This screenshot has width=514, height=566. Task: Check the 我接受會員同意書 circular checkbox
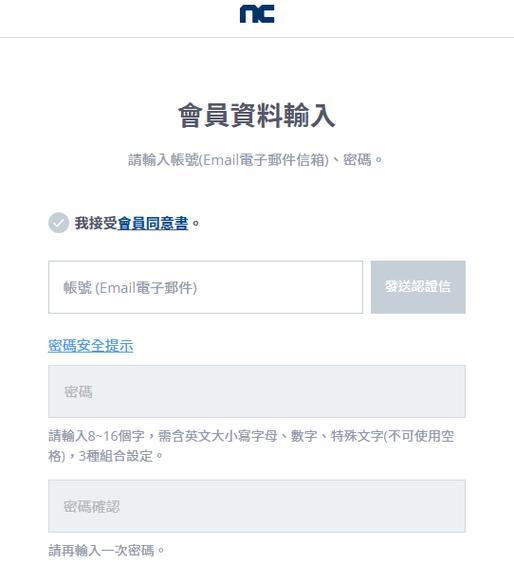[58, 223]
